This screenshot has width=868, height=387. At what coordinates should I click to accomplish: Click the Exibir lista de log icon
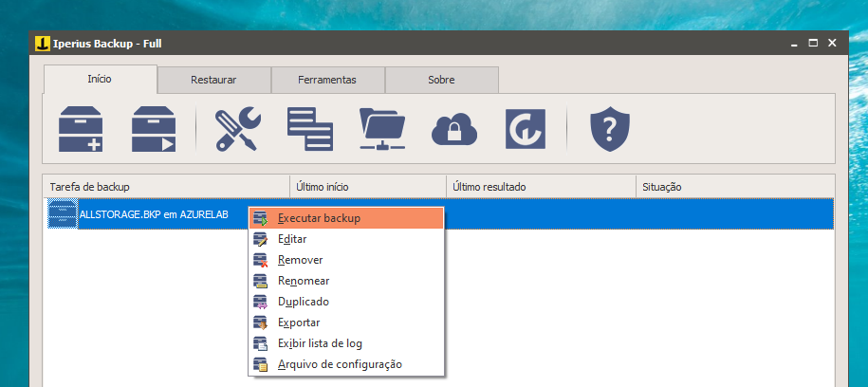coord(261,343)
